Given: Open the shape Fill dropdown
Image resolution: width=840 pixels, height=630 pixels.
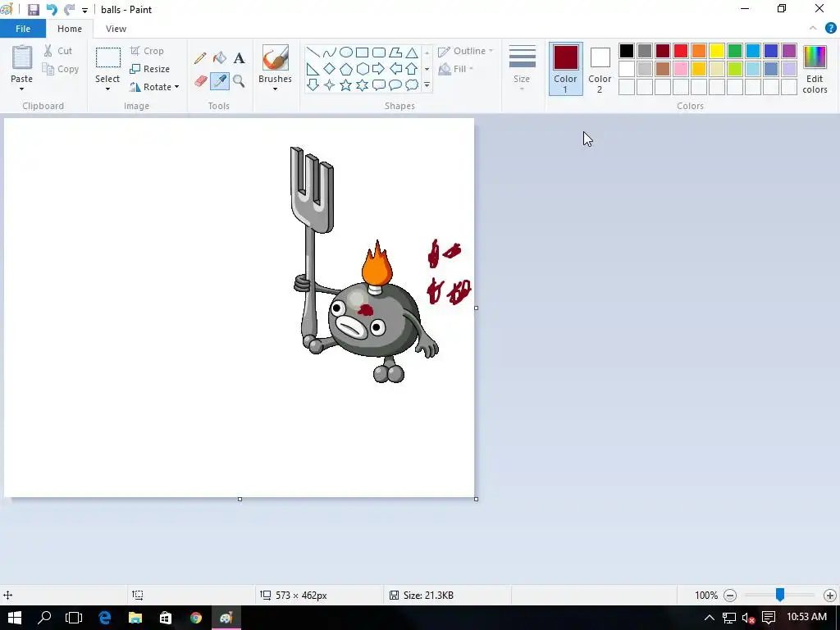Looking at the screenshot, I should coord(455,69).
